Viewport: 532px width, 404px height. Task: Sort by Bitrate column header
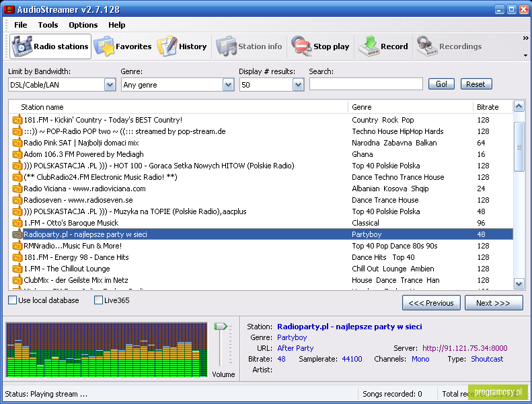pyautogui.click(x=493, y=107)
